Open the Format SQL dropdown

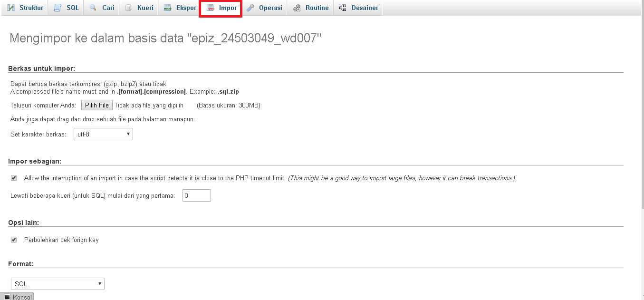pyautogui.click(x=58, y=284)
